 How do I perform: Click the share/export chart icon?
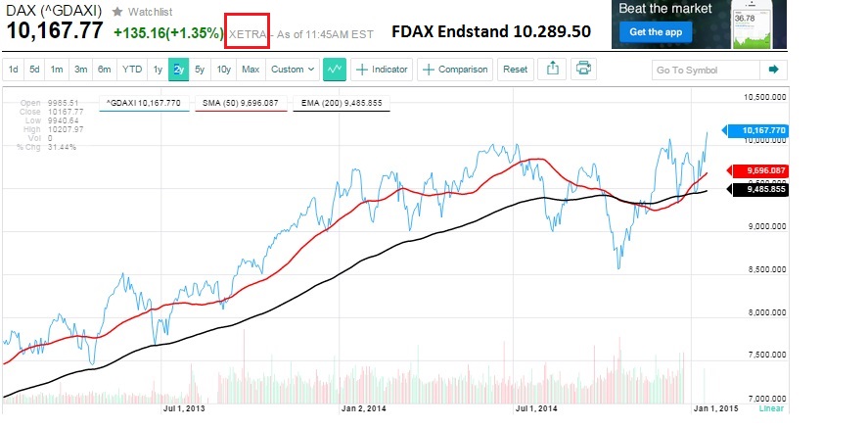552,70
